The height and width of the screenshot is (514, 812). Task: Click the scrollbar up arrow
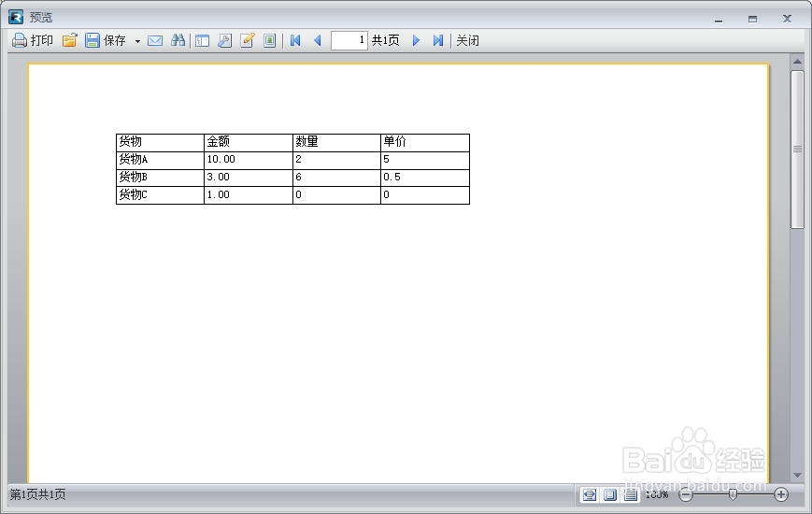click(x=797, y=62)
